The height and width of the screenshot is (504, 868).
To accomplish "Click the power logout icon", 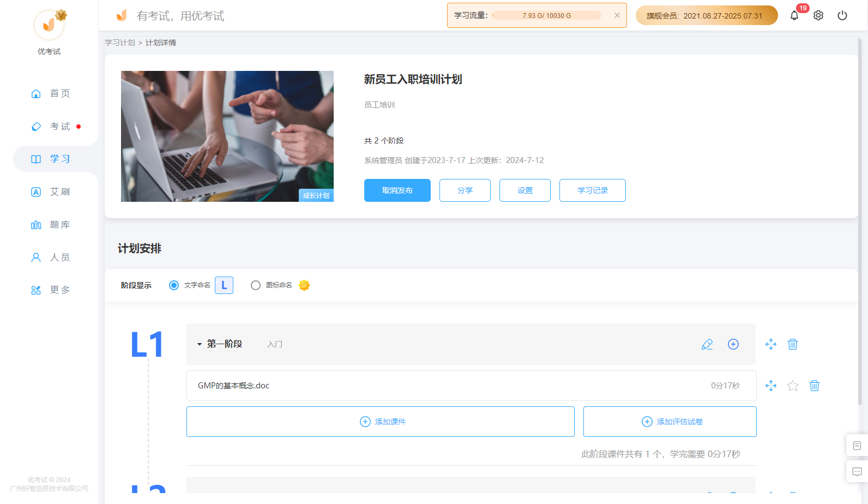I will (x=842, y=15).
